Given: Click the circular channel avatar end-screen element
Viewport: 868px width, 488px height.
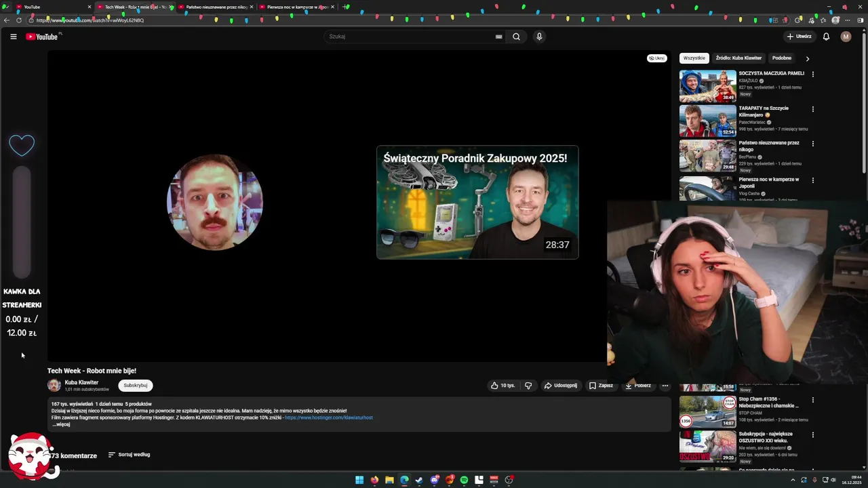Looking at the screenshot, I should (x=215, y=202).
